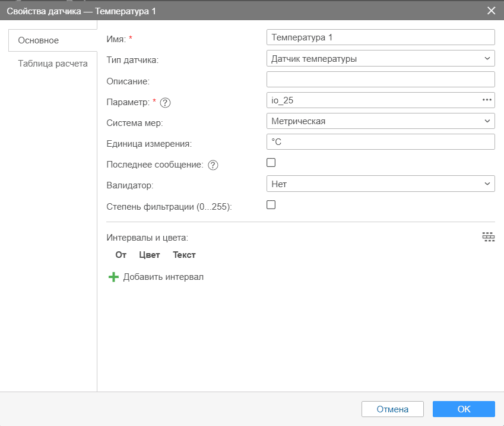This screenshot has width=504, height=426.
Task: Click the Текст column header
Action: tap(184, 255)
